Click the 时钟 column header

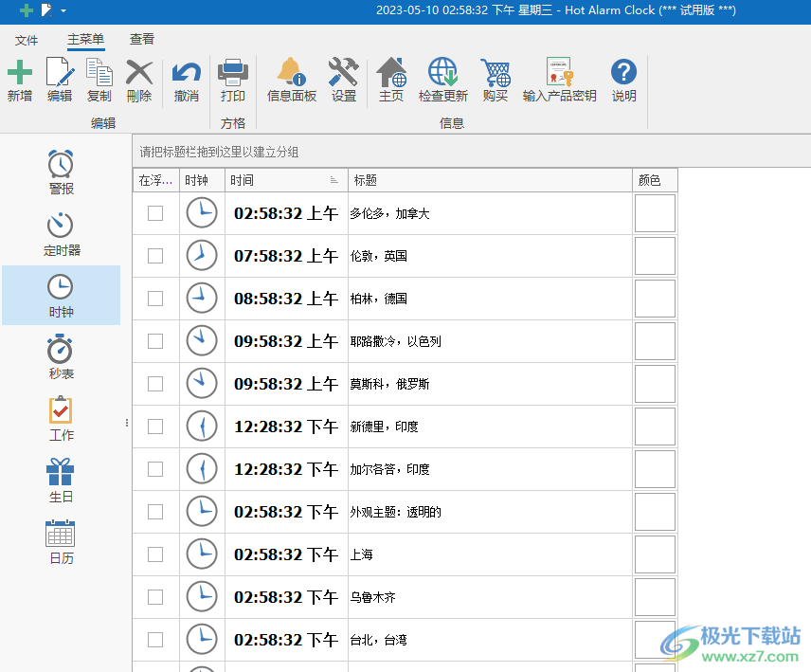click(x=202, y=180)
